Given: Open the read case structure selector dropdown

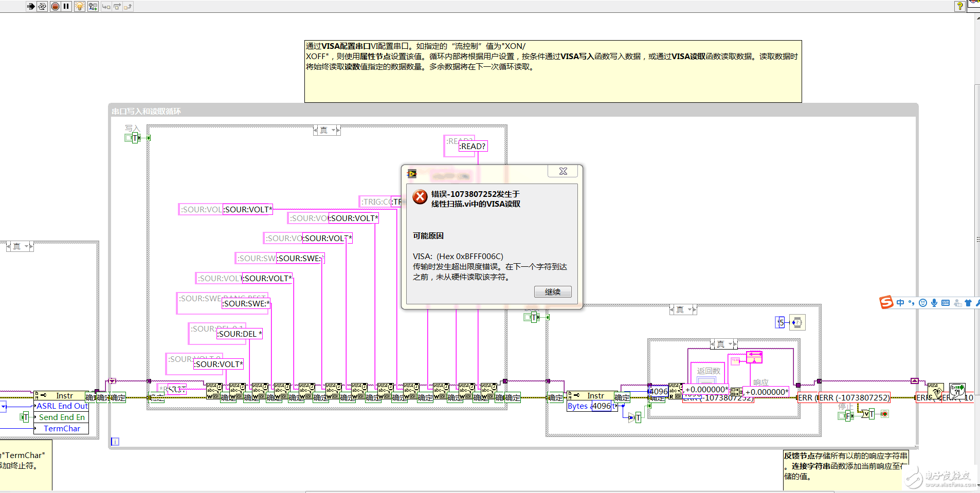Looking at the screenshot, I should [x=690, y=309].
